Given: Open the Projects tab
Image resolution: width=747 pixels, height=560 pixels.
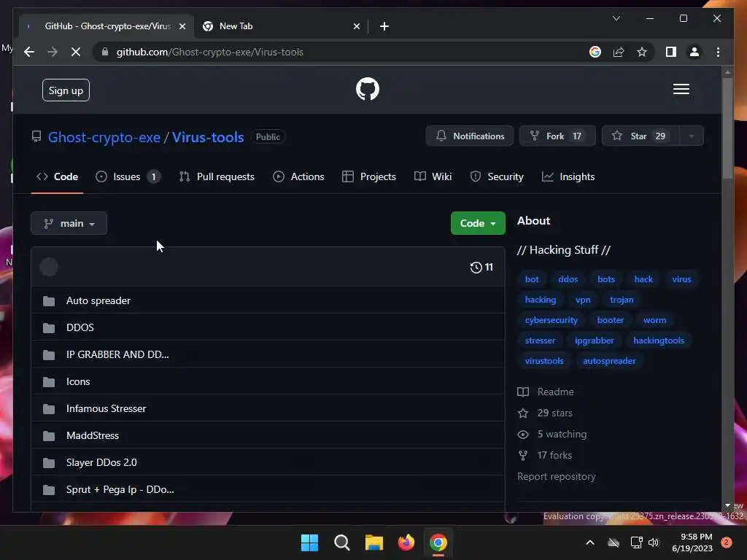Looking at the screenshot, I should (x=369, y=176).
